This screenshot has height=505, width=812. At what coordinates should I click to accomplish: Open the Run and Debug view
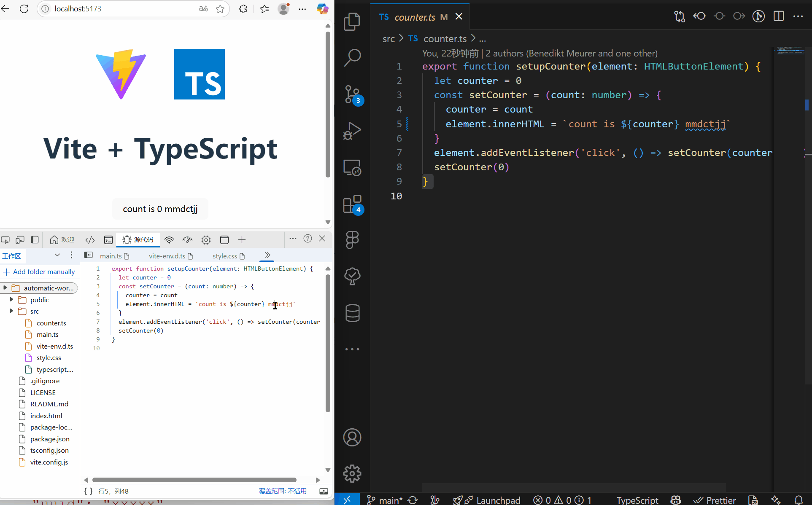tap(352, 131)
